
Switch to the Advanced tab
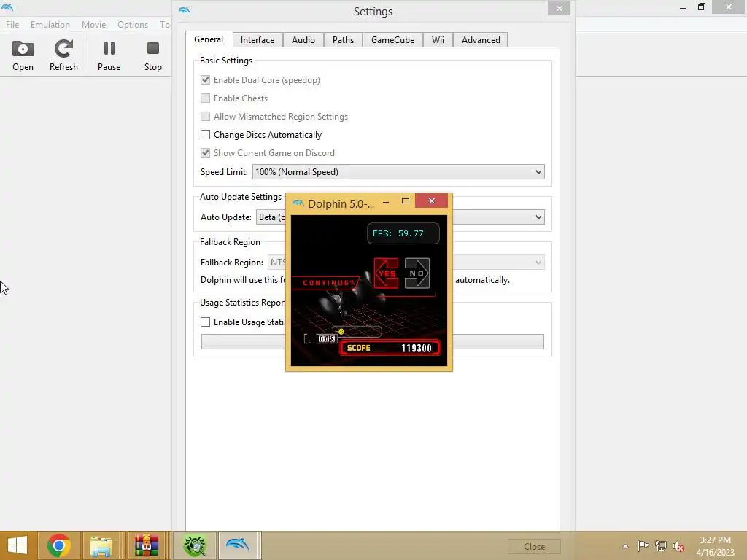480,40
